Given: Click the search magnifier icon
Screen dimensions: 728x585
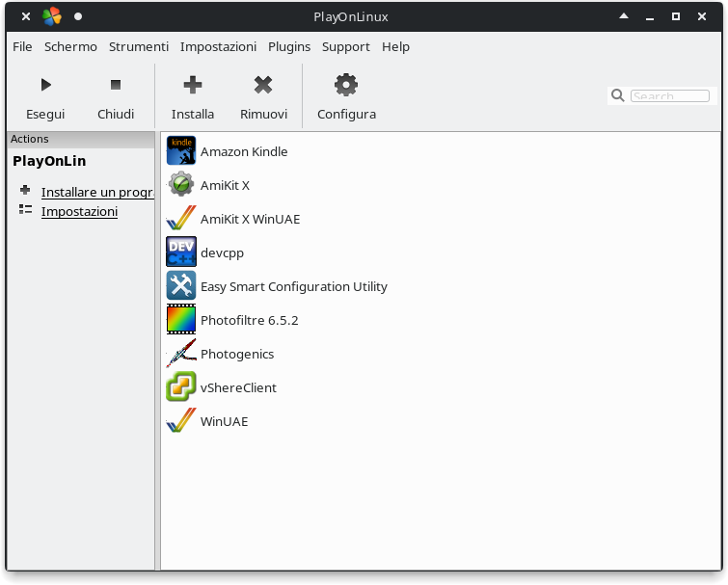Looking at the screenshot, I should 617,95.
